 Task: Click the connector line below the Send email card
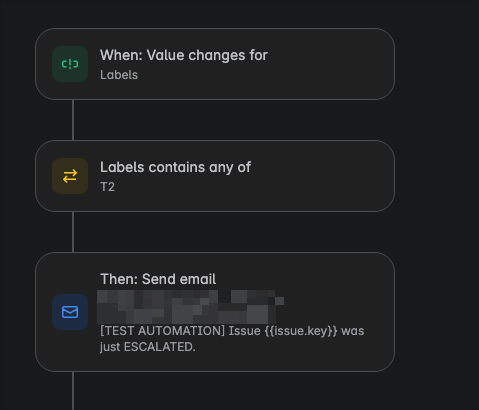73,391
